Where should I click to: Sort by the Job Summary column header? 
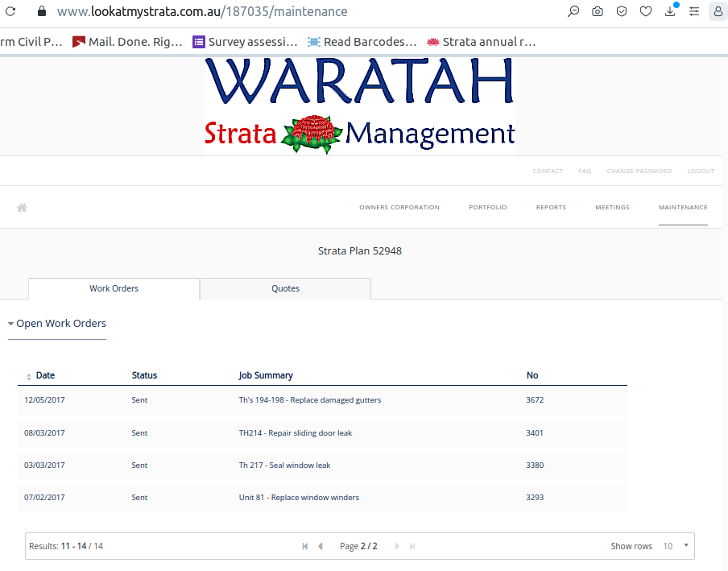pyautogui.click(x=266, y=375)
